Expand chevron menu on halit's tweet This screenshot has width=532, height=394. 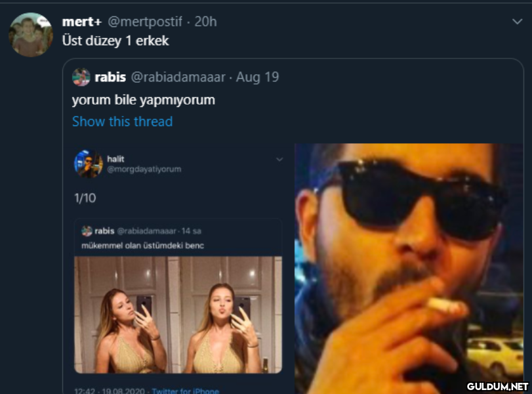point(279,160)
